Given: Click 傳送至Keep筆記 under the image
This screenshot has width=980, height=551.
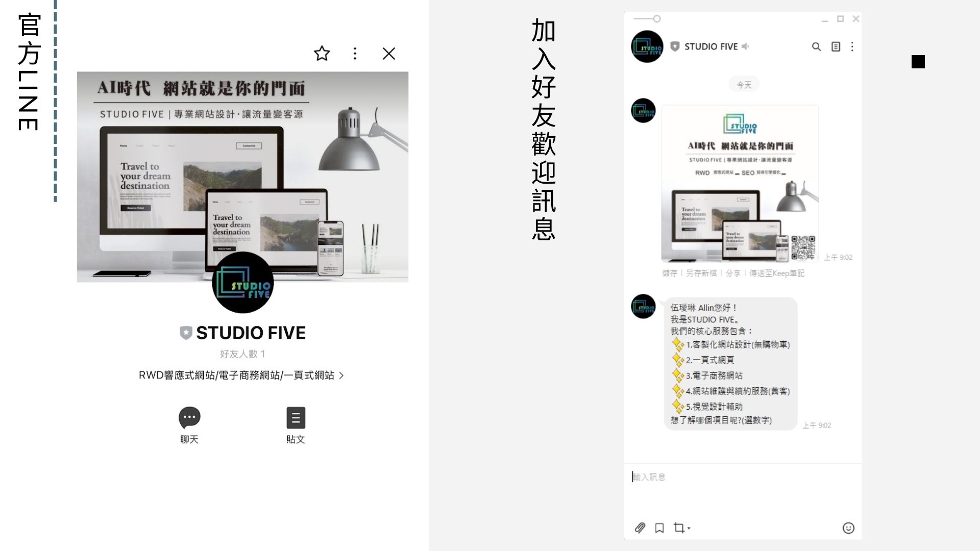Looking at the screenshot, I should (x=777, y=273).
